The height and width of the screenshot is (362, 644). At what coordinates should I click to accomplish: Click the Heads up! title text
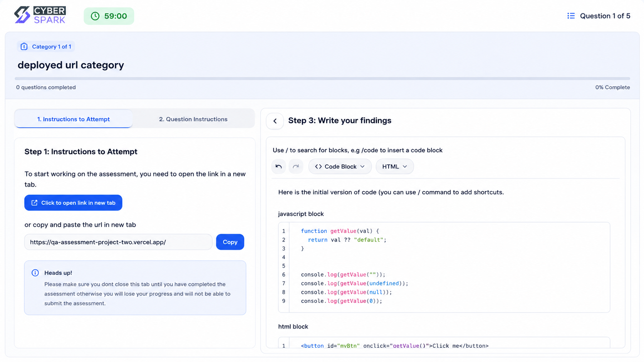58,273
